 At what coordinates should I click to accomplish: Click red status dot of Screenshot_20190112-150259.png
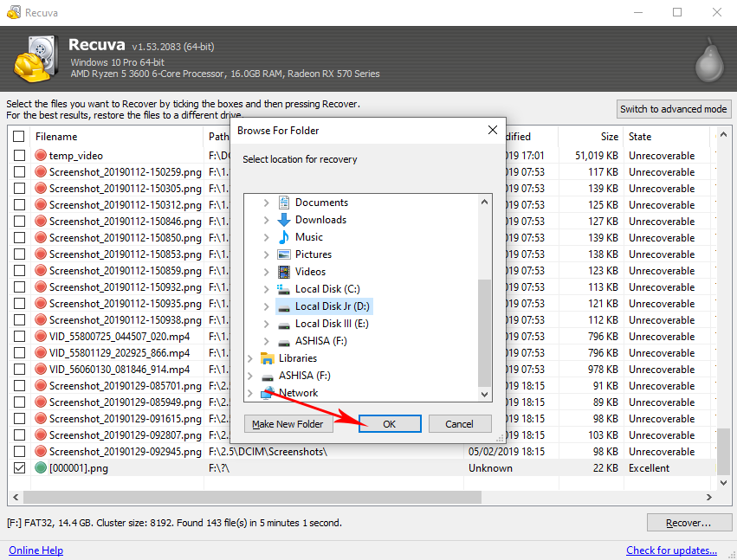[x=41, y=172]
